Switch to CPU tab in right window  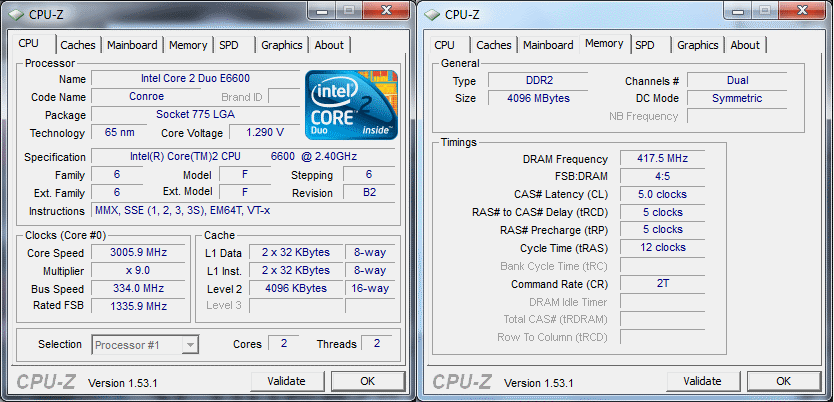click(x=444, y=45)
